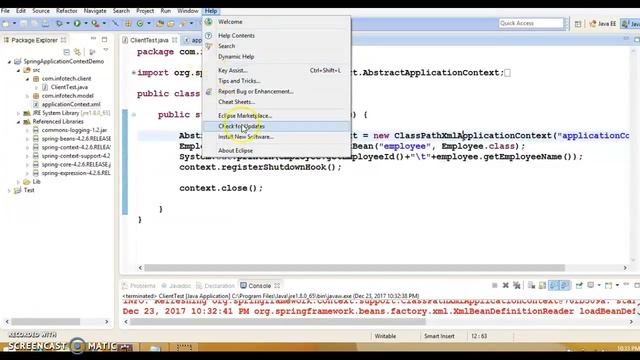Open Display Selected Console dropdown arrow
The width and height of the screenshot is (640, 360).
599,285
